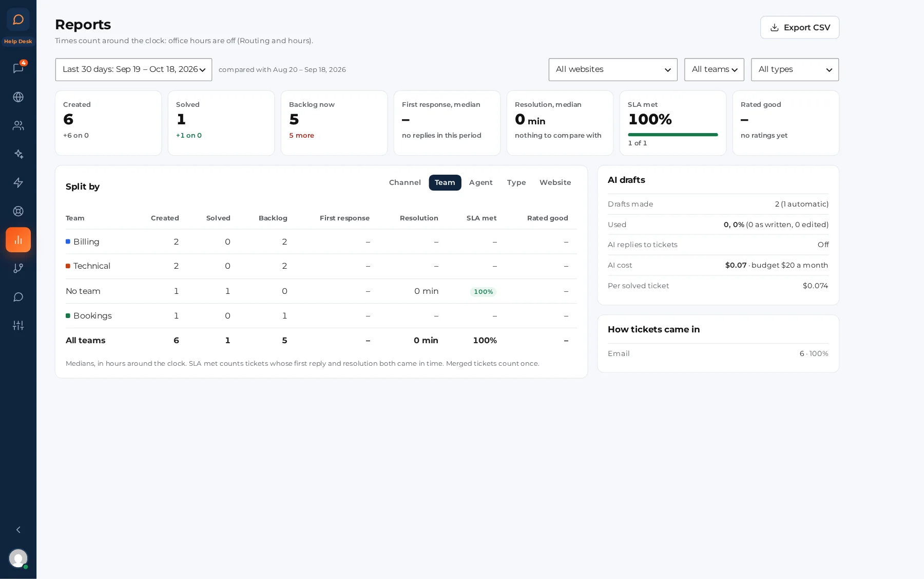Open the Help Desk logo at sidebar top

pyautogui.click(x=18, y=20)
